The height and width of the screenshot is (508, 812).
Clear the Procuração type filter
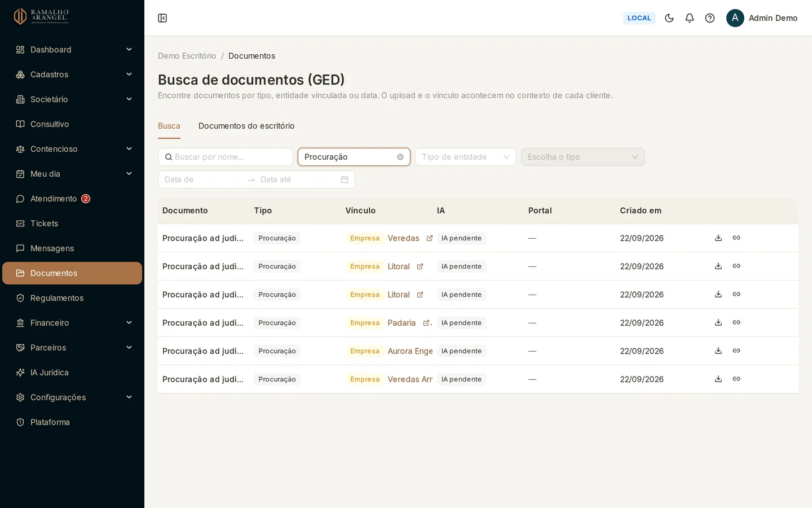pos(400,157)
